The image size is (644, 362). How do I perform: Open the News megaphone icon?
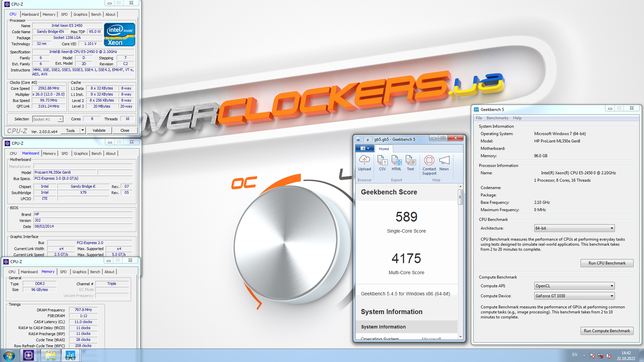click(444, 160)
